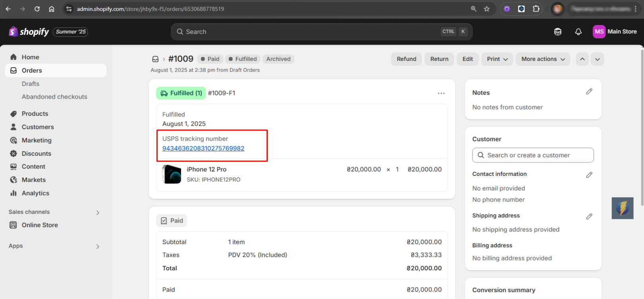644x299 pixels.
Task: Open the Summer '25 edition badge
Action: click(70, 31)
